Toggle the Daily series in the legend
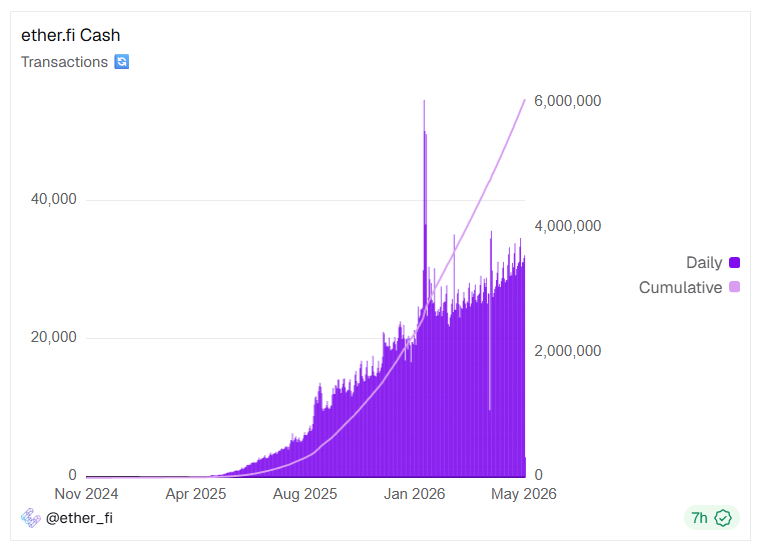The width and height of the screenshot is (763, 556). [713, 263]
